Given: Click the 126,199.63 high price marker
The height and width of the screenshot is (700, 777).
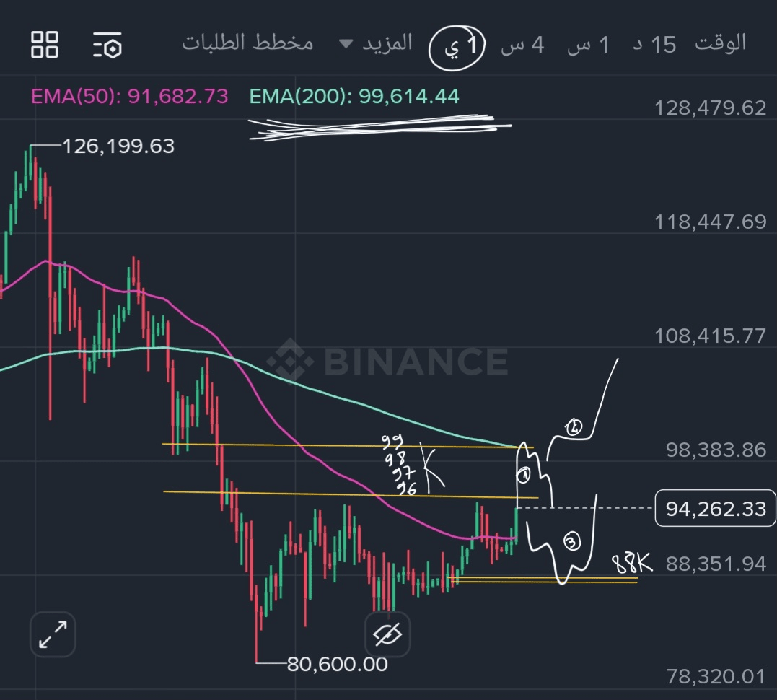Looking at the screenshot, I should click(118, 146).
